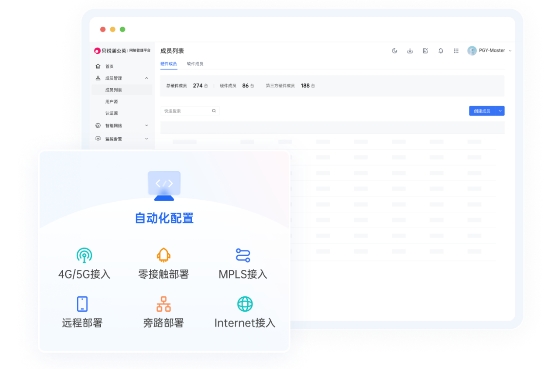Click the 自动化配置 code monitor icon
This screenshot has height=369, width=553.
pyautogui.click(x=164, y=186)
